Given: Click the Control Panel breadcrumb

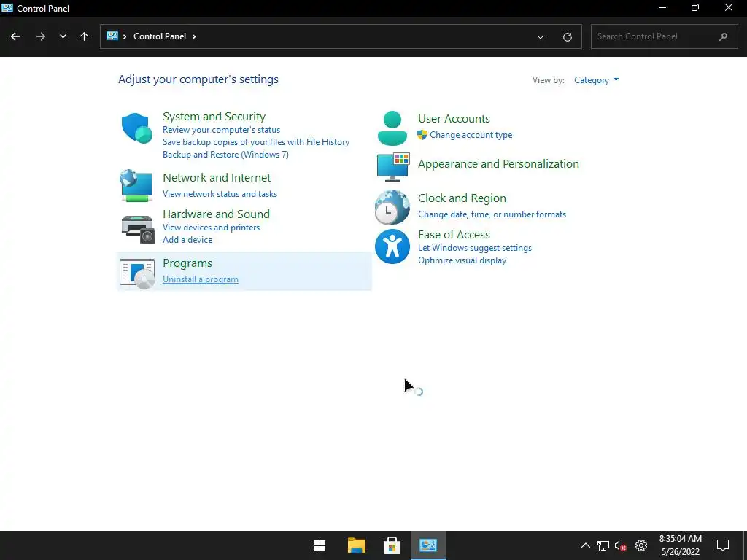Looking at the screenshot, I should tap(160, 36).
